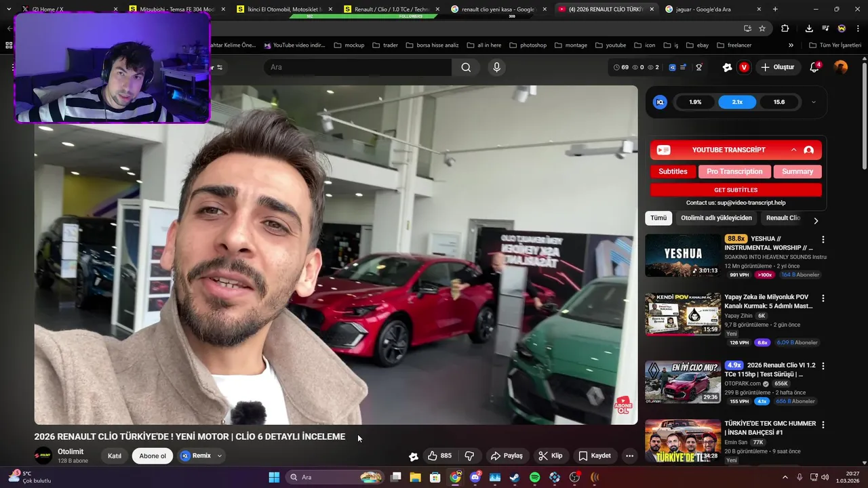Click the GET SUBTITLES button
The width and height of the screenshot is (868, 488).
[x=736, y=190]
